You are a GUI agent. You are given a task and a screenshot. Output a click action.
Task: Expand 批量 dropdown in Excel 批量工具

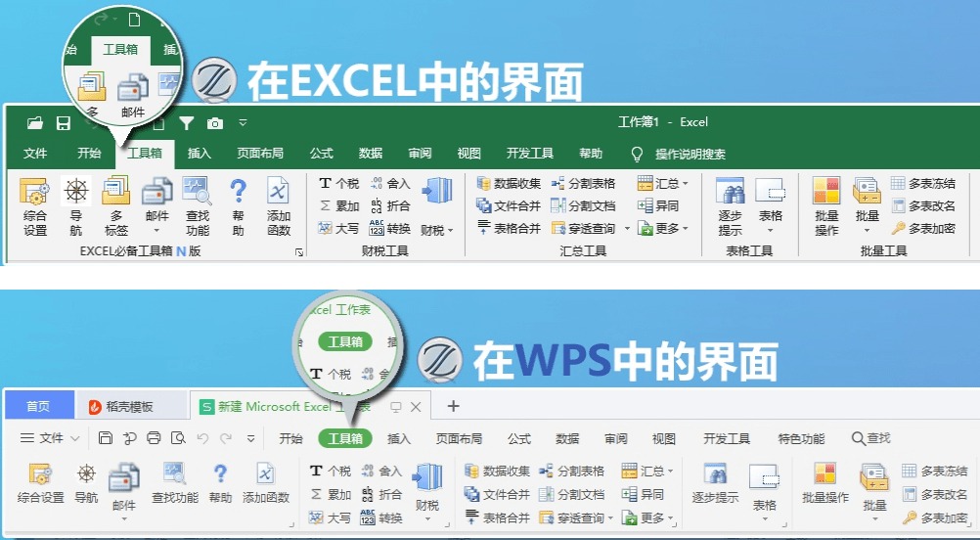click(x=867, y=230)
